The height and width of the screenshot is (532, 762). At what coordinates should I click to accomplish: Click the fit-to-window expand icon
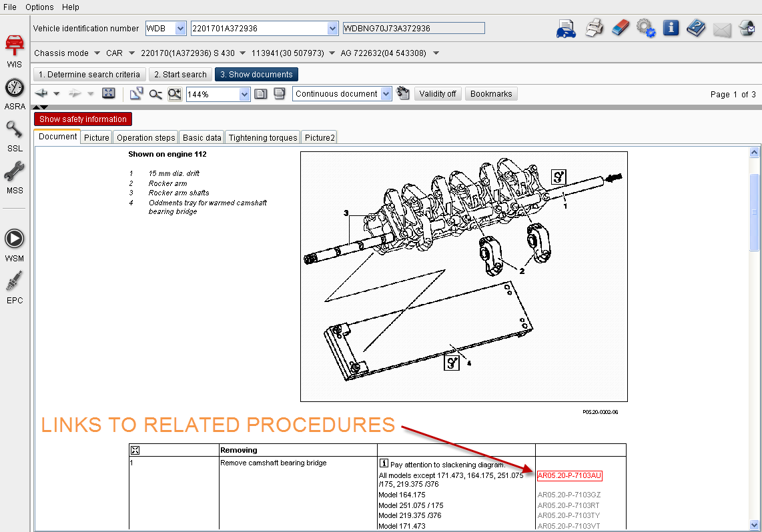pyautogui.click(x=108, y=93)
